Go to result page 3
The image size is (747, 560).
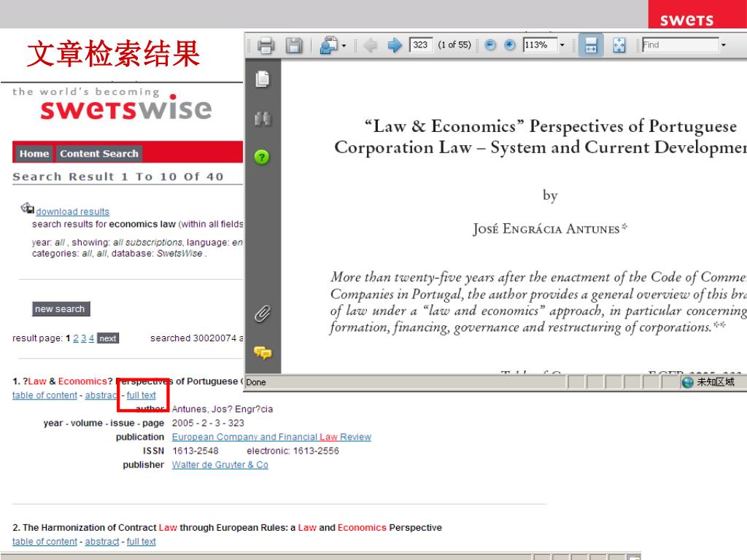coord(83,338)
